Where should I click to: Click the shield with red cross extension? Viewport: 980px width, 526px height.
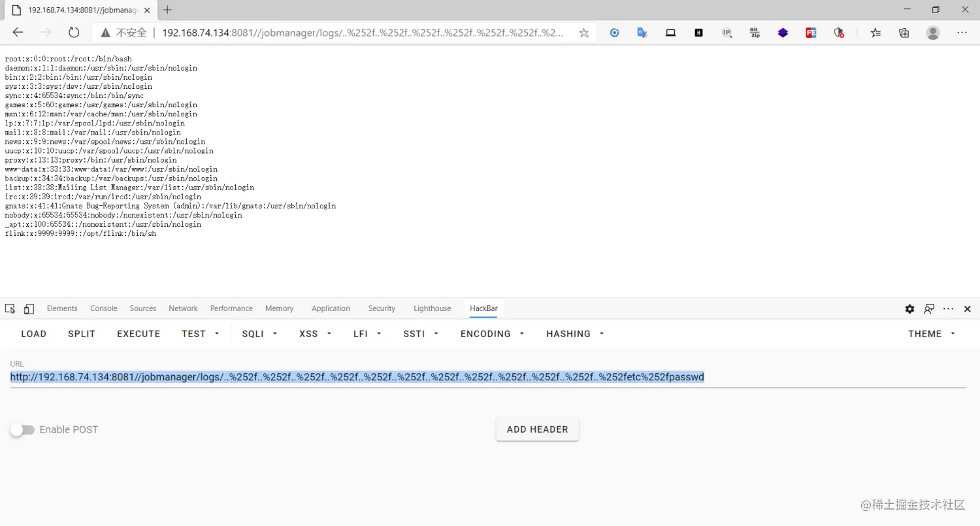[x=839, y=33]
